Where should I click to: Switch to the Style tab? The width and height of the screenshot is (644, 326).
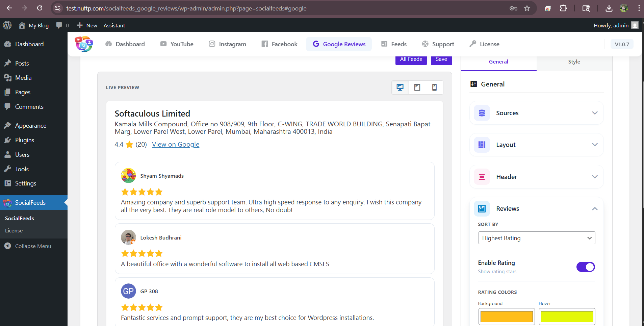click(x=574, y=62)
